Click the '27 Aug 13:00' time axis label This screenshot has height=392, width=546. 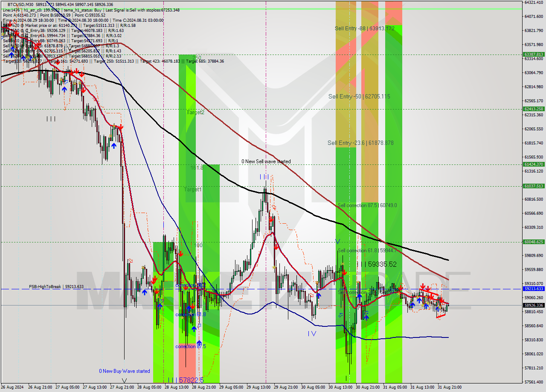tap(95, 387)
